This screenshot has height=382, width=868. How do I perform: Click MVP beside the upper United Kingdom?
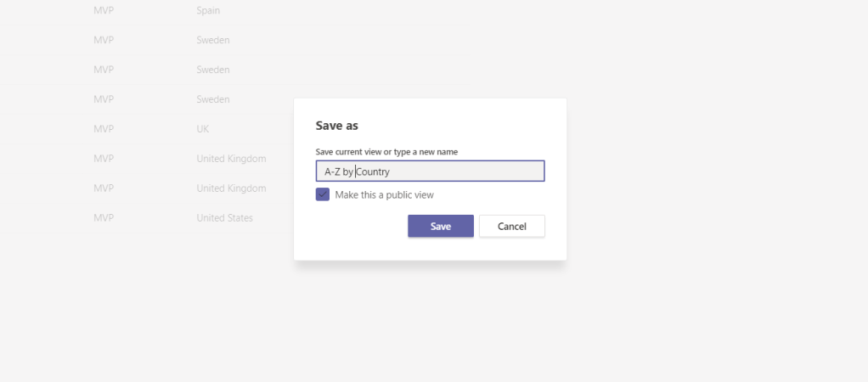(104, 159)
